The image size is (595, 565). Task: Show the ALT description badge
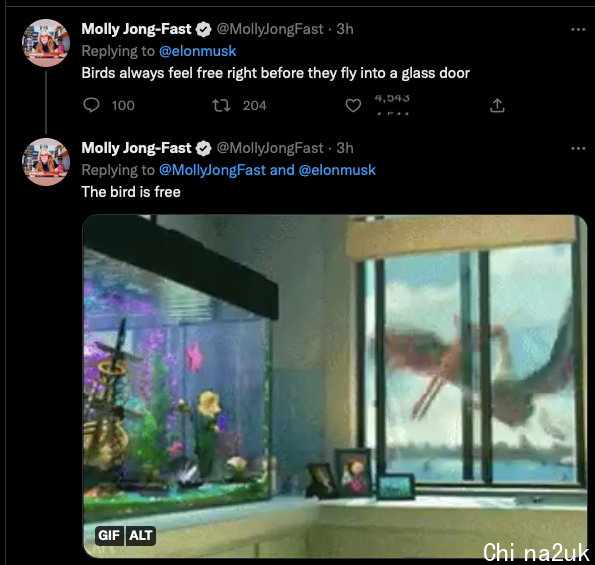click(x=141, y=535)
